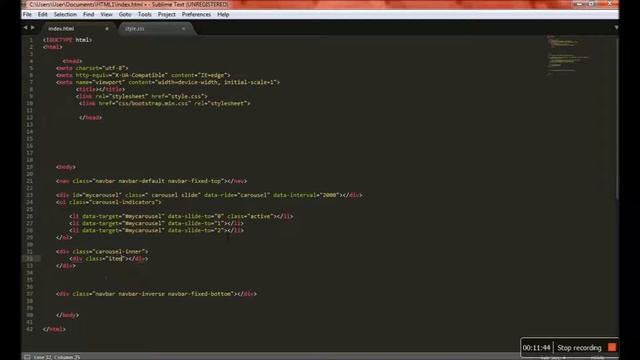The width and height of the screenshot is (640, 360).
Task: Click the opening body tag
Action: (66, 167)
